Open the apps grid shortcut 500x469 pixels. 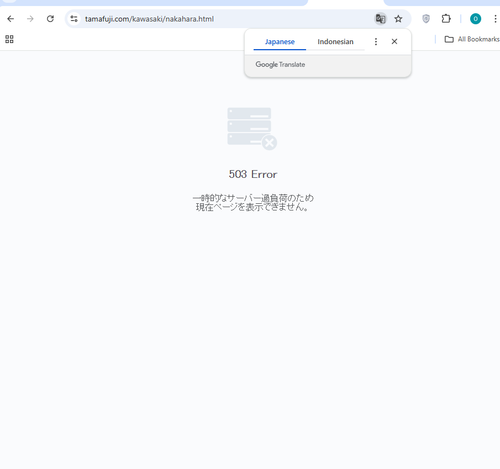(x=9, y=39)
